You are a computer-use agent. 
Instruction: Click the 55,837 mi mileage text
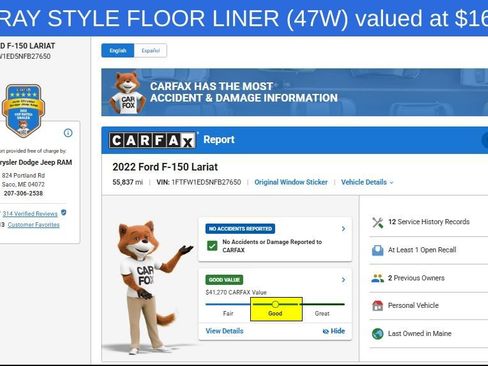coord(128,182)
